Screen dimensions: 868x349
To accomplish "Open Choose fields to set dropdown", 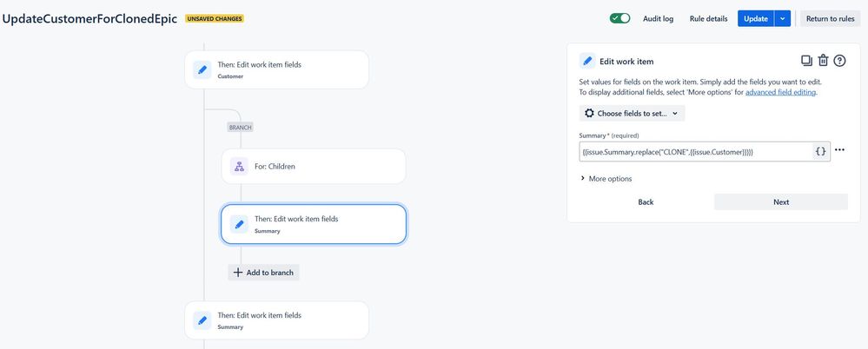I will pyautogui.click(x=632, y=113).
